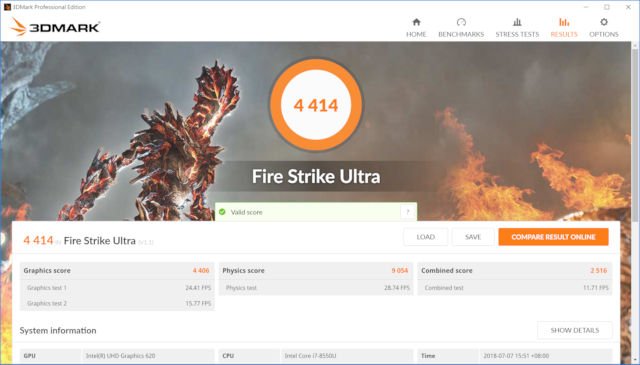Click the 3DMark app icon in title bar
Image resolution: width=640 pixels, height=365 pixels.
pos(7,7)
